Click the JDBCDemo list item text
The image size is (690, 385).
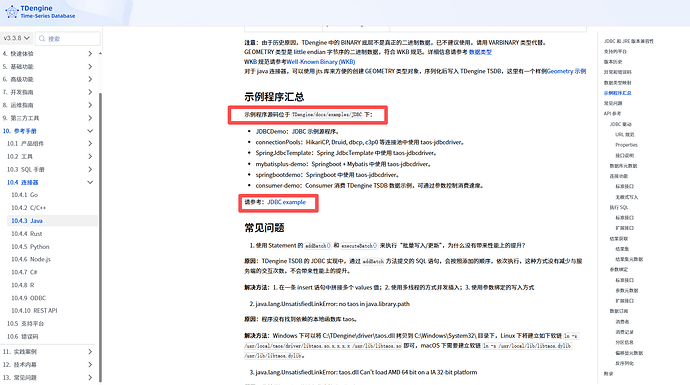pos(298,132)
